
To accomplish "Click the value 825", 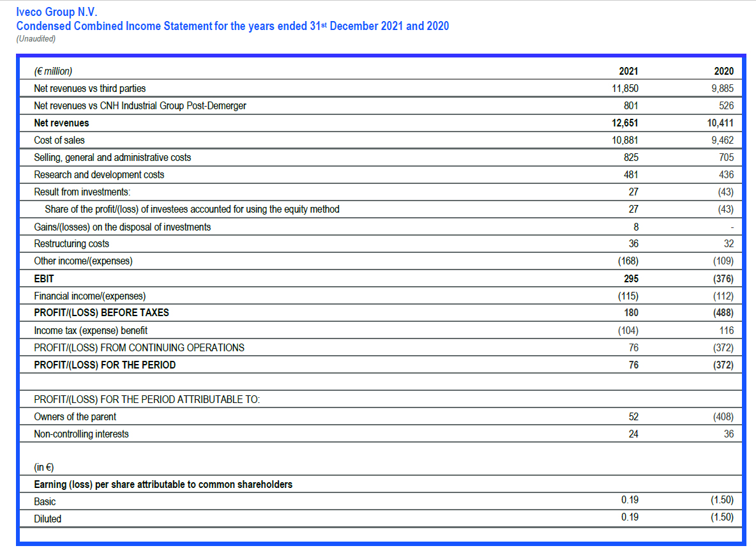I will coord(631,158).
